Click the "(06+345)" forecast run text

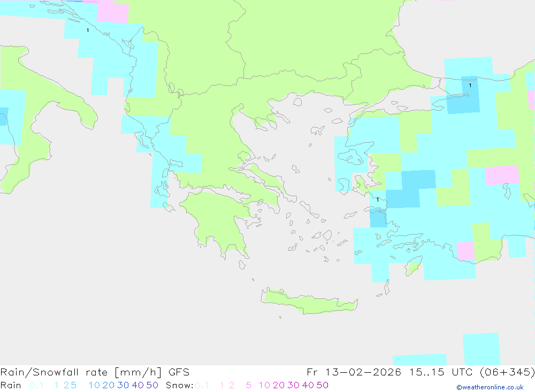tap(507, 372)
